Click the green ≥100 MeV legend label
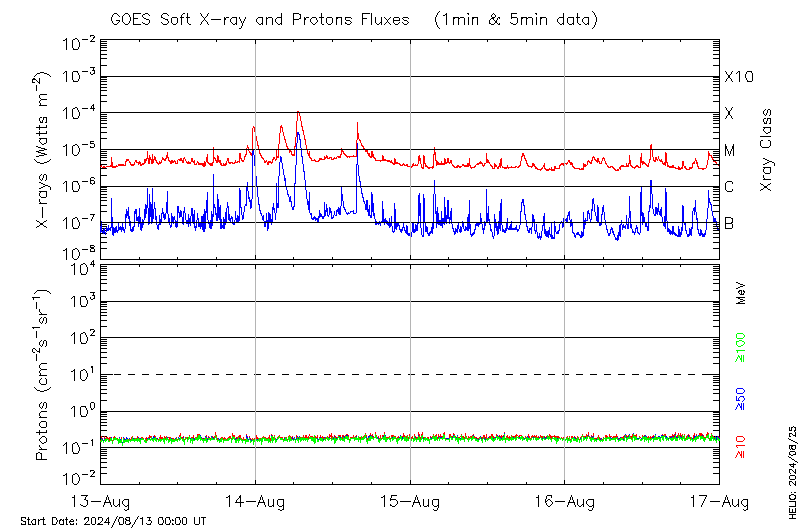 741,345
